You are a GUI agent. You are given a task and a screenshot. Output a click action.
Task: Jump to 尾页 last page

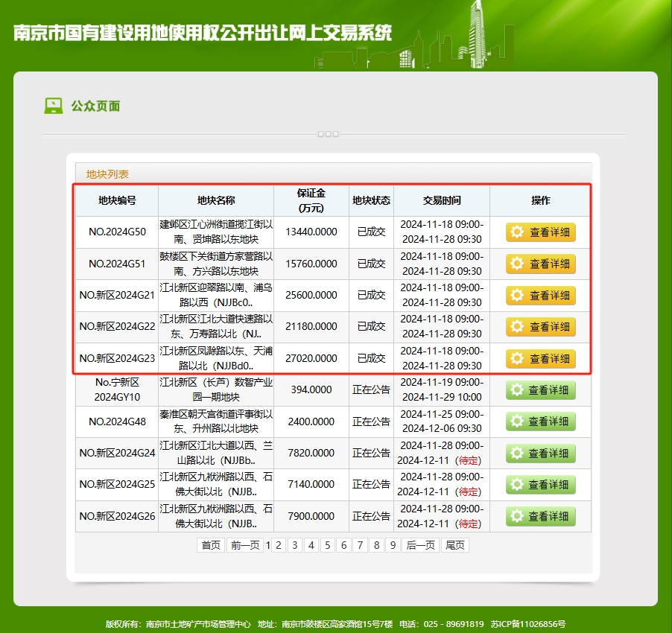tap(454, 545)
